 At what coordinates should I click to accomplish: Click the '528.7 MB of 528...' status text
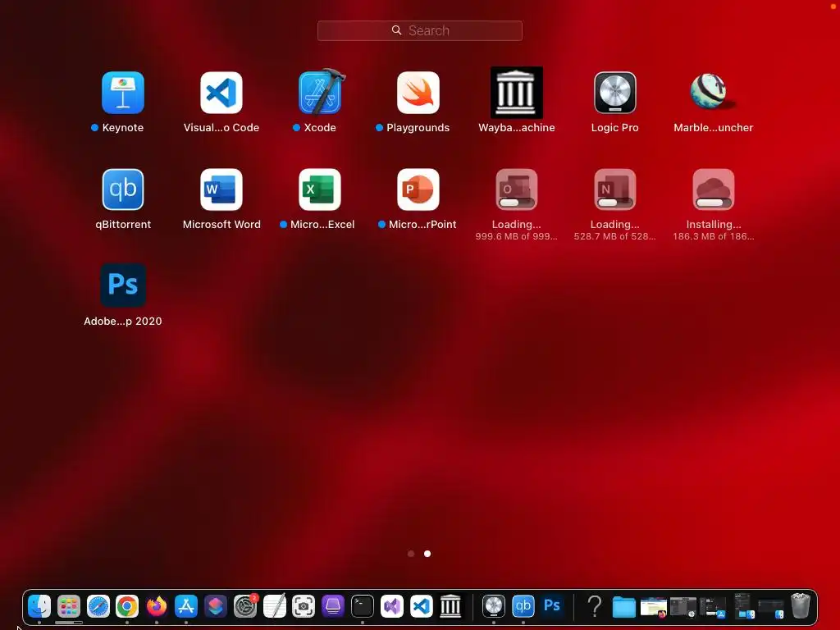pos(615,236)
